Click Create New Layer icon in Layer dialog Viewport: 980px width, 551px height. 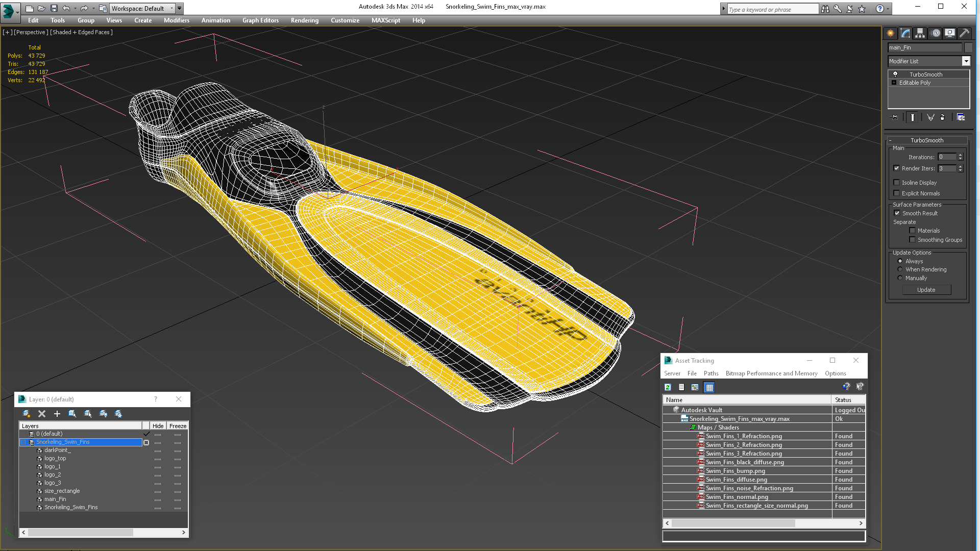point(27,414)
